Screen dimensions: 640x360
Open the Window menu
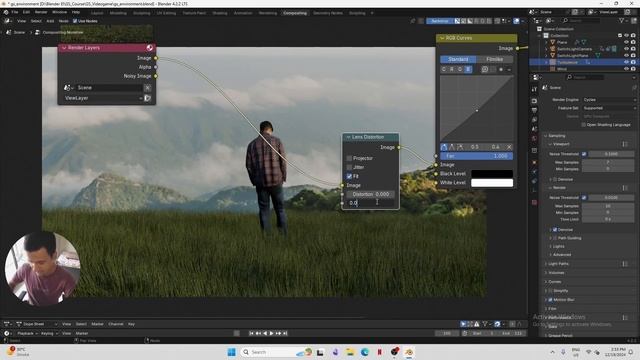click(x=60, y=12)
